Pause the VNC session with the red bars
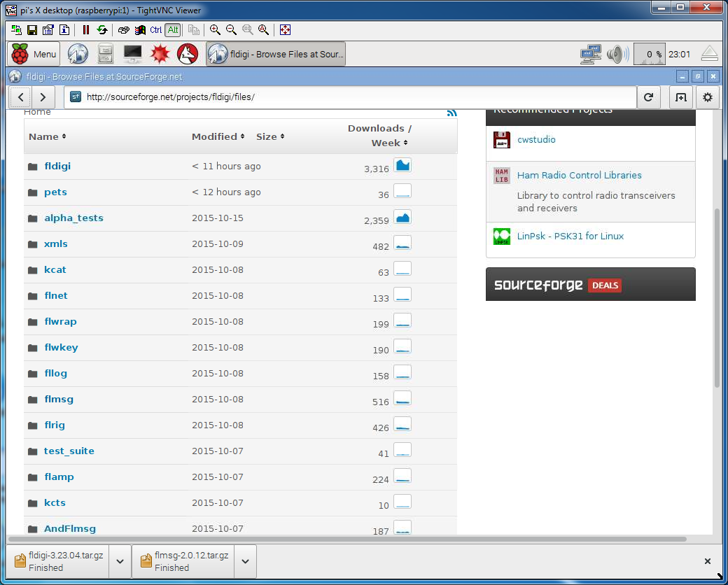The image size is (728, 585). (x=86, y=30)
